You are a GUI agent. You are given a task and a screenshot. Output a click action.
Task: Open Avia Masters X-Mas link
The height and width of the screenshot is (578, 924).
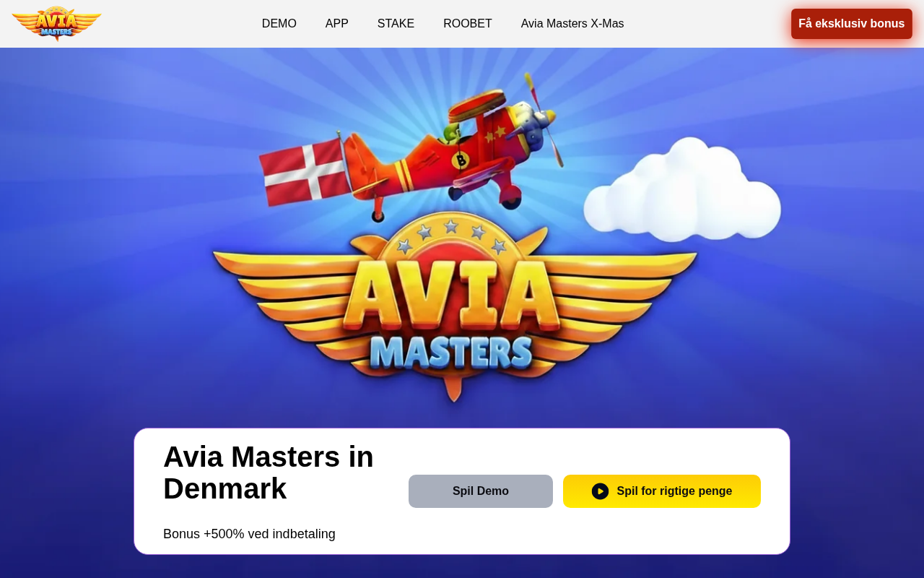(x=572, y=24)
